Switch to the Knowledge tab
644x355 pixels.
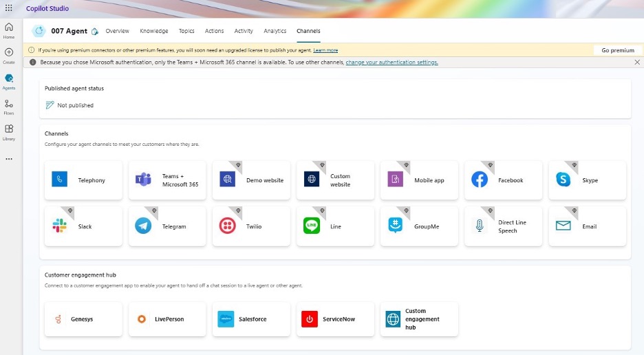tap(154, 31)
